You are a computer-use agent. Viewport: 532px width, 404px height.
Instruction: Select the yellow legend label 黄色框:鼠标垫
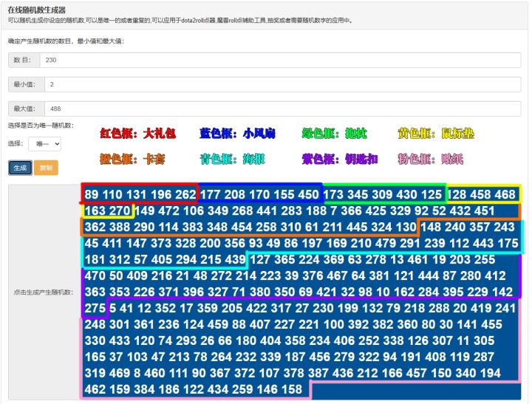[436, 133]
